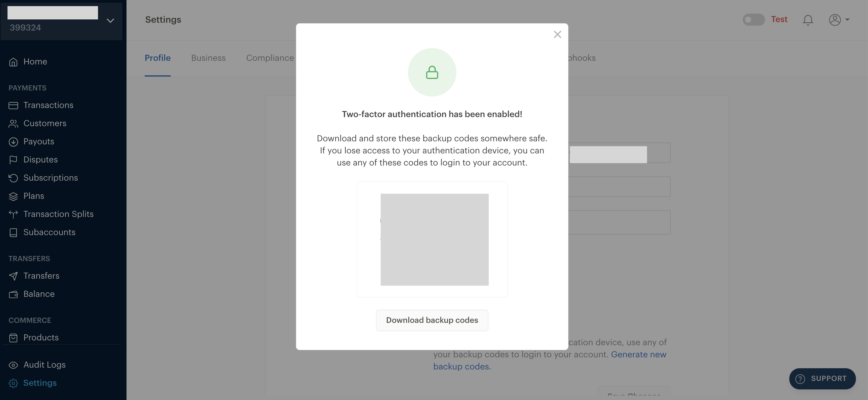This screenshot has height=400, width=868.
Task: Open the Disputes section icon
Action: (13, 160)
